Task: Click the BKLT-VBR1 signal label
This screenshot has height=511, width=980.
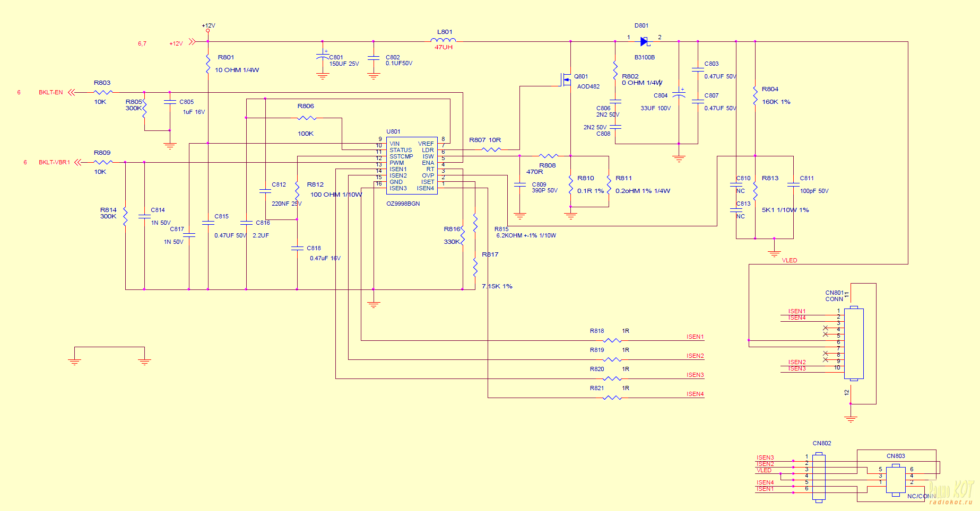Action: click(54, 162)
